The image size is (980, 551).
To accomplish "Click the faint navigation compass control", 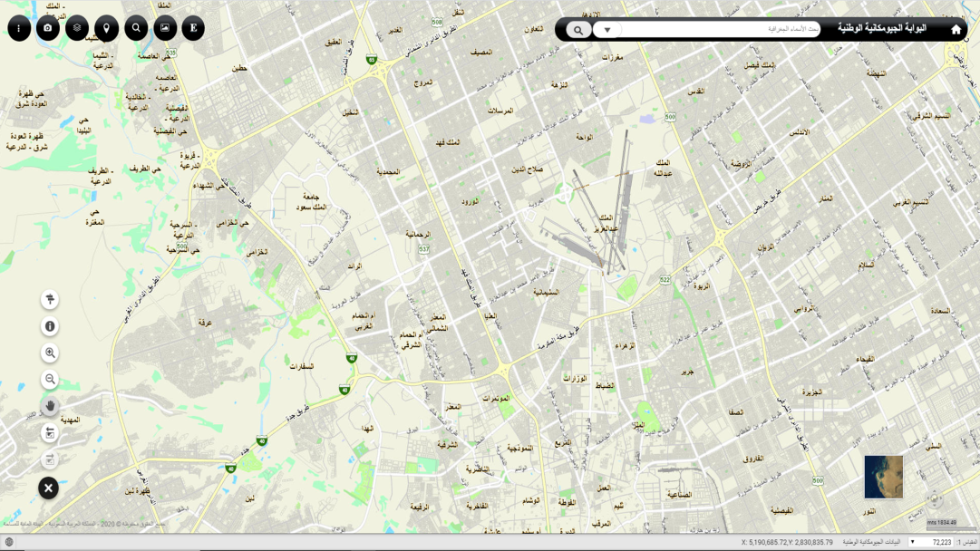I will (935, 498).
